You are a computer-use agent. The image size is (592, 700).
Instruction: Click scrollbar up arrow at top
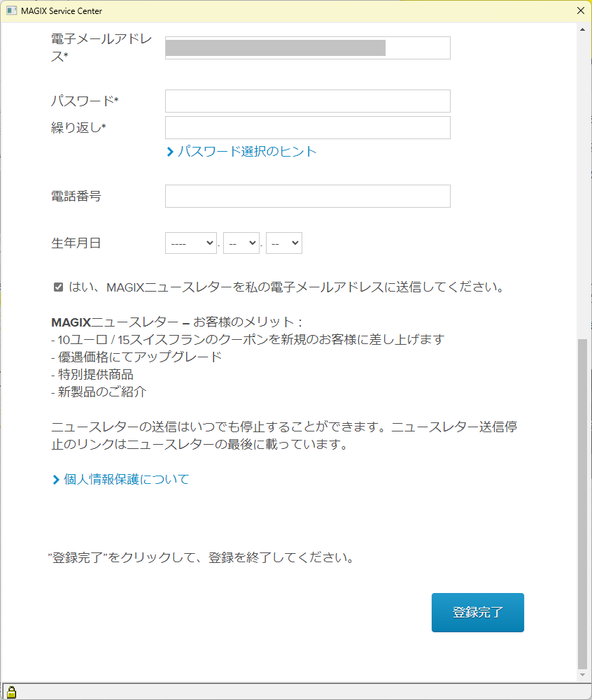coord(582,29)
